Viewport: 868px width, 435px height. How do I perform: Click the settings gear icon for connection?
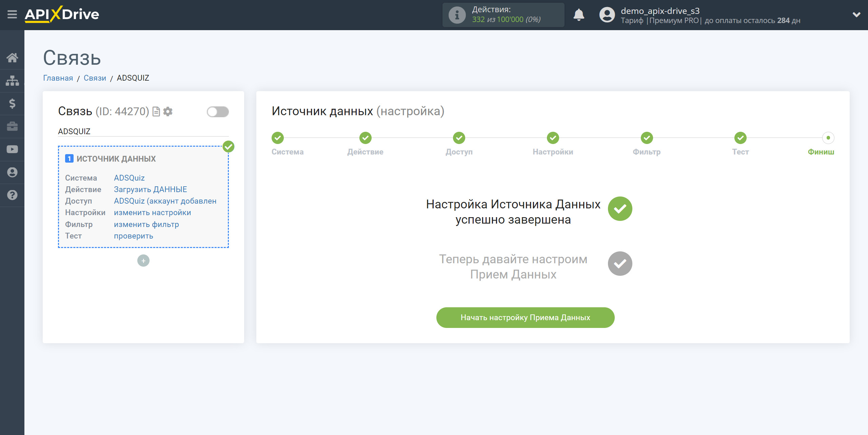coord(167,111)
